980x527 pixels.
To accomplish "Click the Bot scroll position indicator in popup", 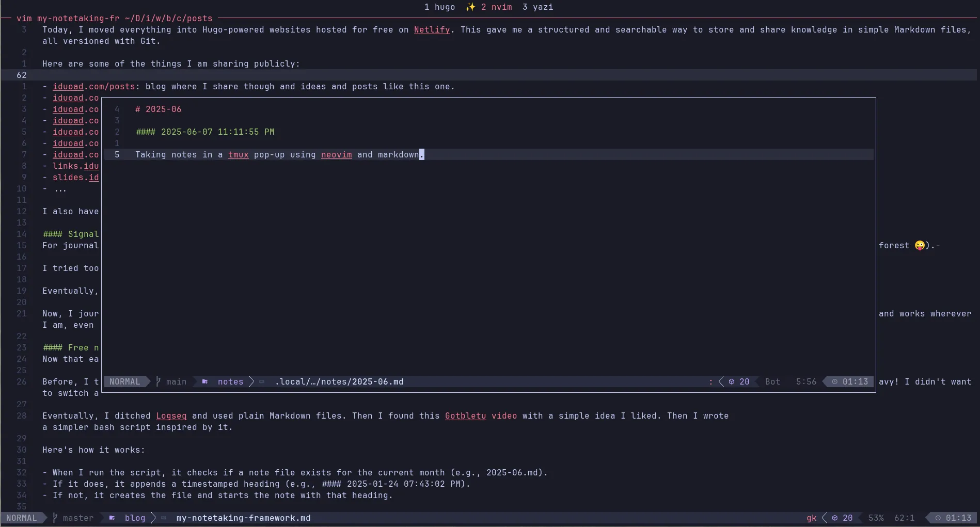I will coord(772,381).
